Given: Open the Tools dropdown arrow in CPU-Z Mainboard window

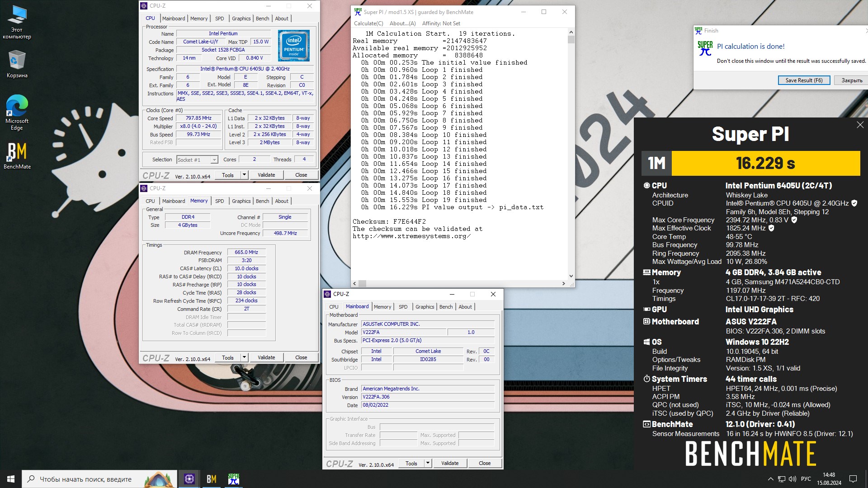Looking at the screenshot, I should click(x=428, y=463).
